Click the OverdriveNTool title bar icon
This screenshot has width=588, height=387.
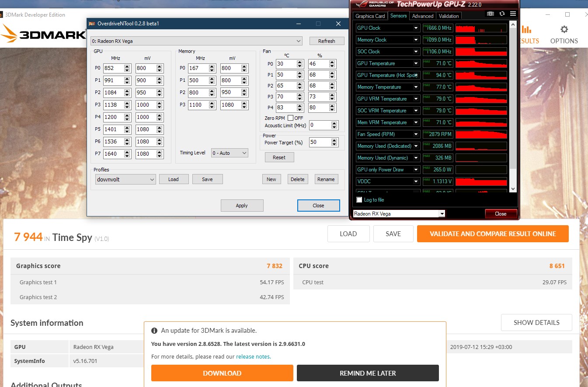click(x=92, y=24)
